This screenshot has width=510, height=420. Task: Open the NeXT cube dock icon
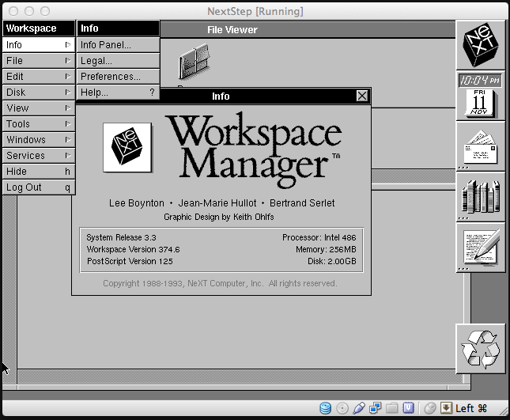[x=481, y=44]
